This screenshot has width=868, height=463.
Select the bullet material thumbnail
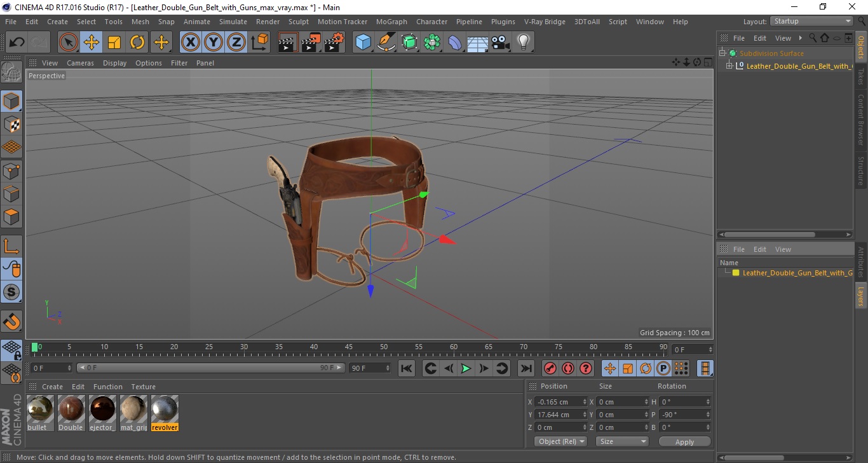(x=41, y=412)
